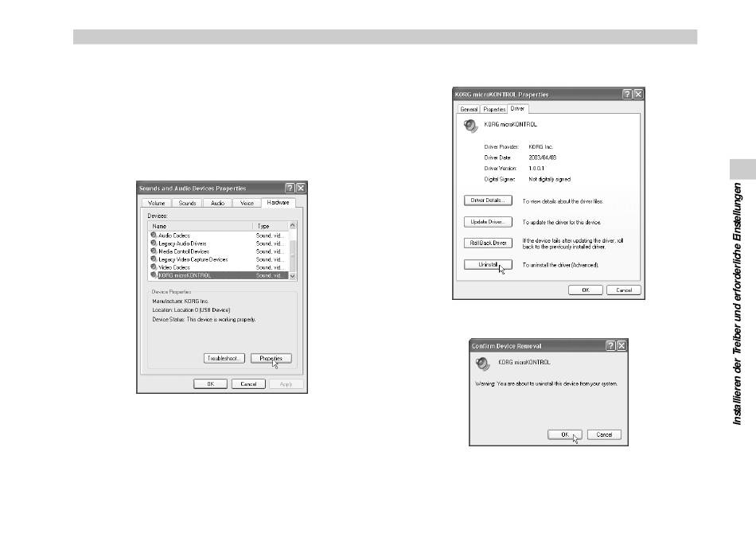
Task: Sort devices by Name column header
Action: [201, 226]
